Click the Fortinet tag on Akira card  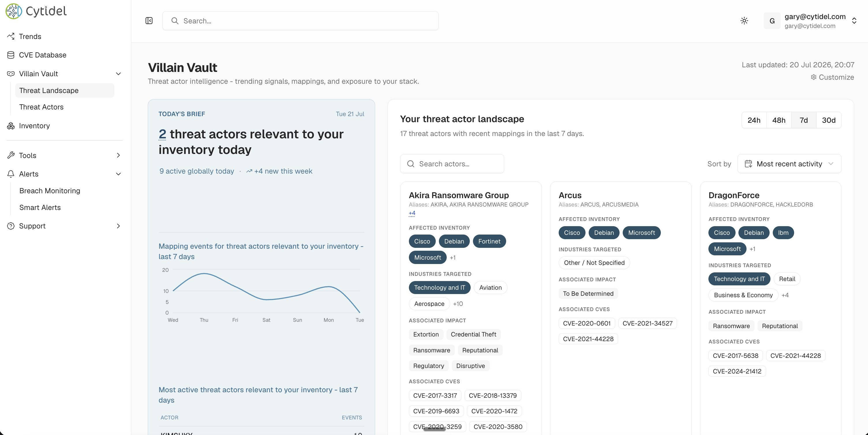click(489, 241)
